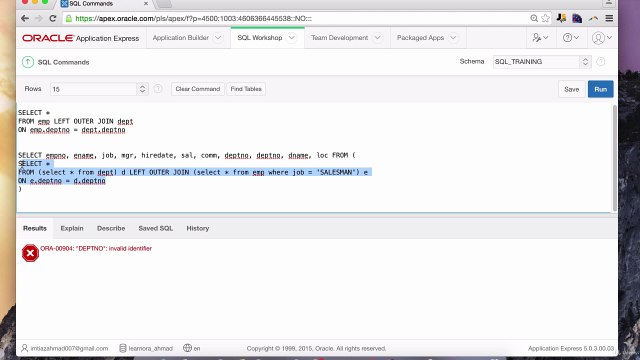Viewport: 640px width, 360px height.
Task: Click the Oracle Application Express logo
Action: pos(80,38)
